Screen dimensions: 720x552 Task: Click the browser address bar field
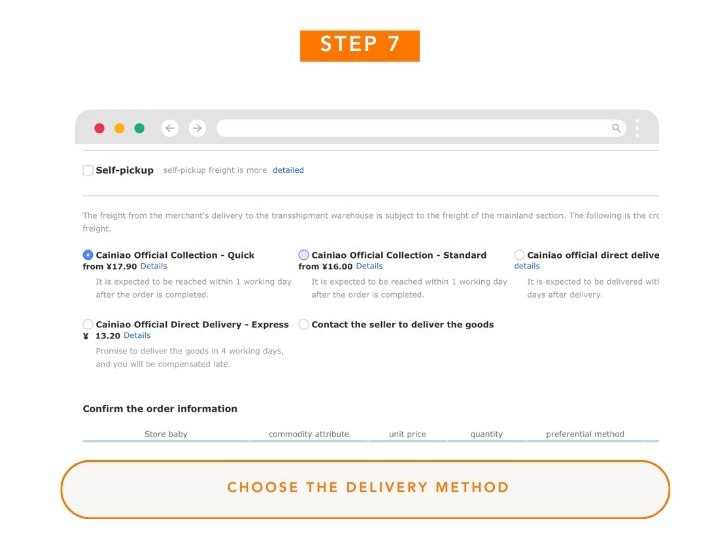click(x=410, y=128)
